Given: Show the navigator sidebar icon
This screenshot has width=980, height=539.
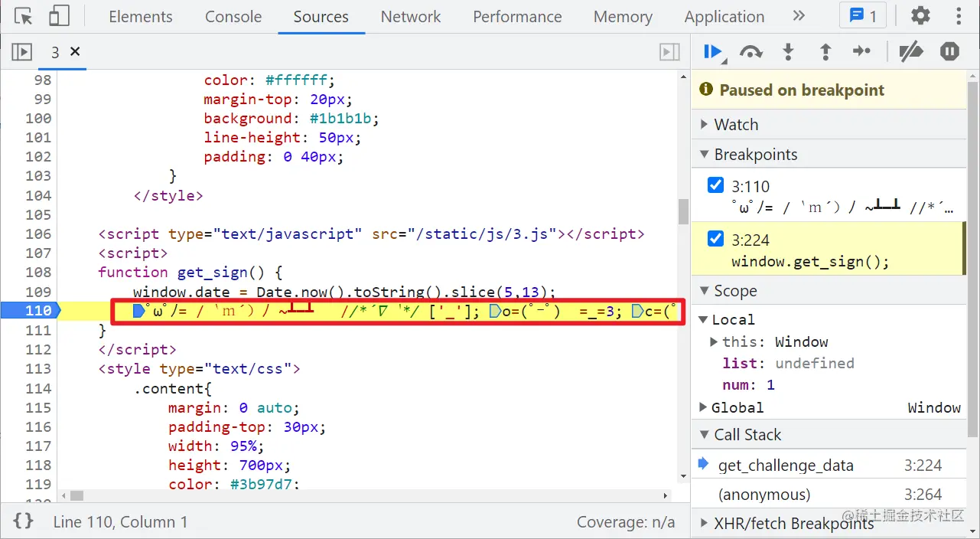Looking at the screenshot, I should pyautogui.click(x=21, y=52).
